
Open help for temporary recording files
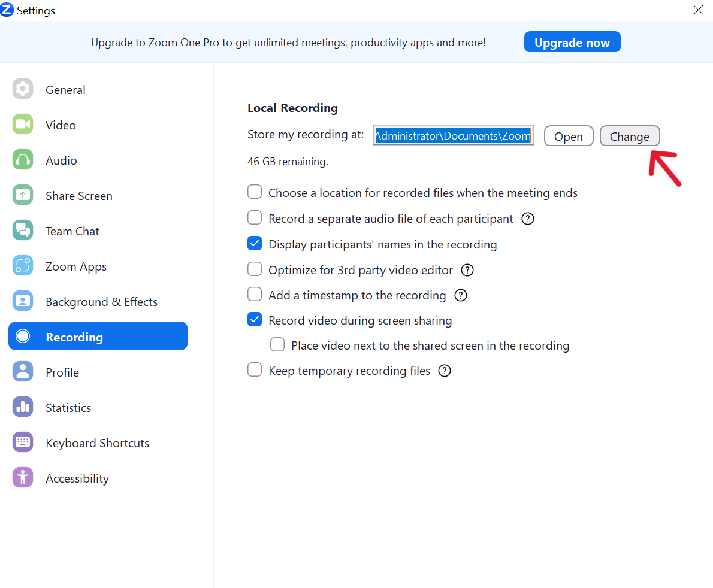click(x=444, y=371)
